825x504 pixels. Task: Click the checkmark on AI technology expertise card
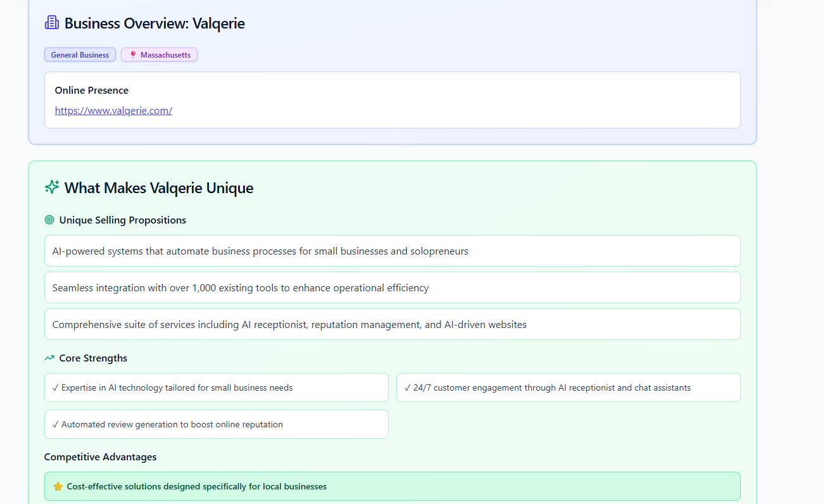56,387
